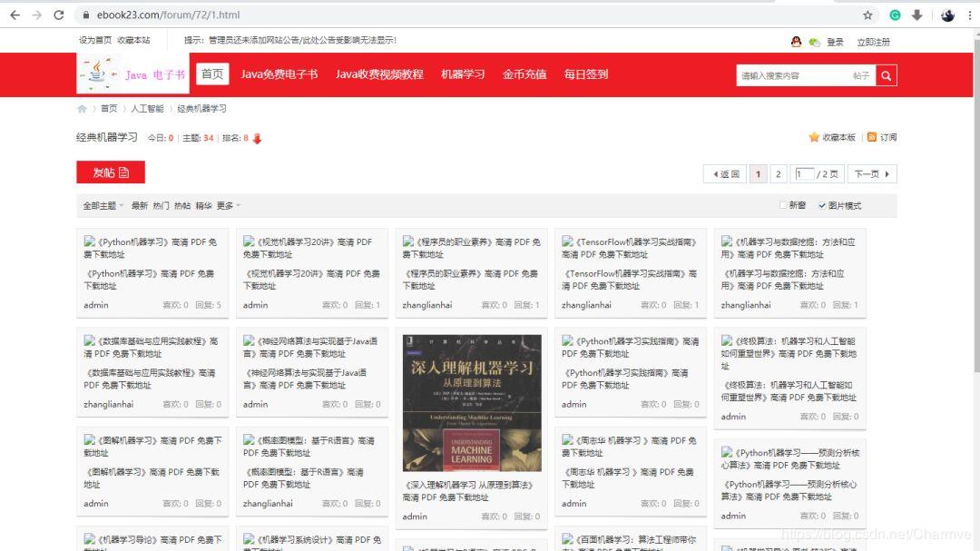Click the magnifier search icon
This screenshot has height=551, width=980.
pos(885,75)
